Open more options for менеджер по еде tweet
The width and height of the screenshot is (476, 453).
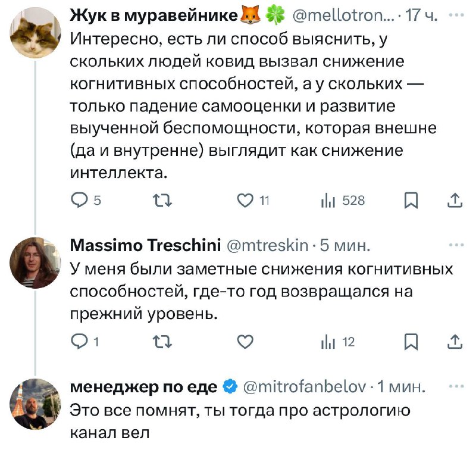[x=456, y=386]
